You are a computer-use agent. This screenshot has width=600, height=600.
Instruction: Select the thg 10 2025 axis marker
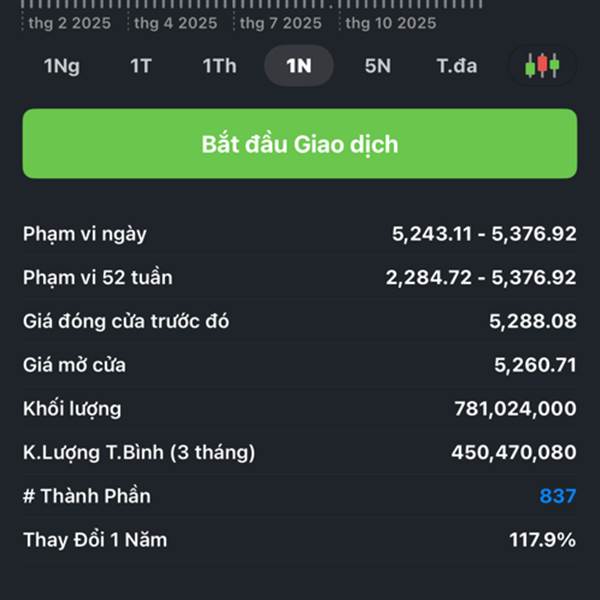(391, 22)
